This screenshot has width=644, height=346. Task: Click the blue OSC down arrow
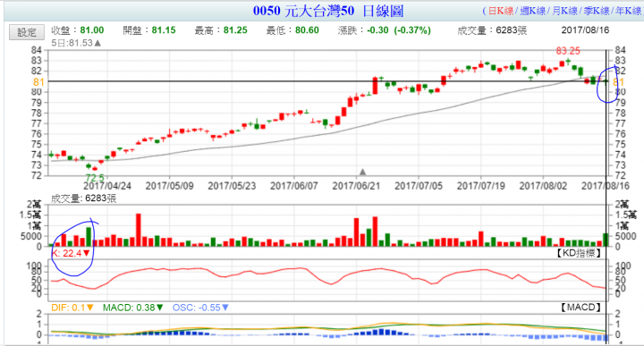(x=225, y=308)
